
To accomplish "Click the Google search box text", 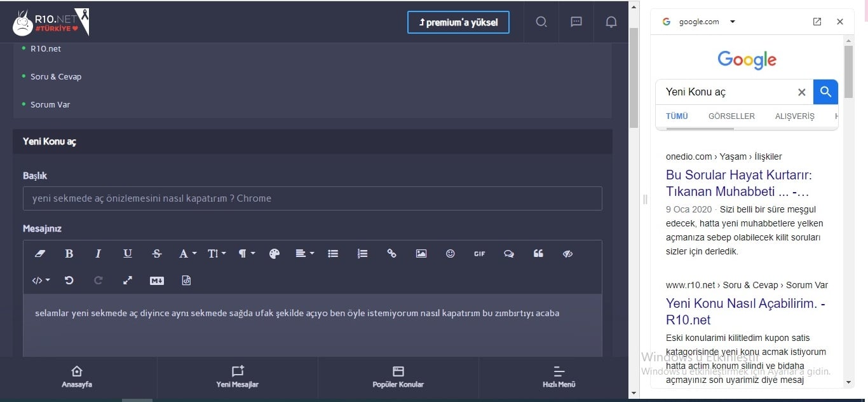I will 696,92.
